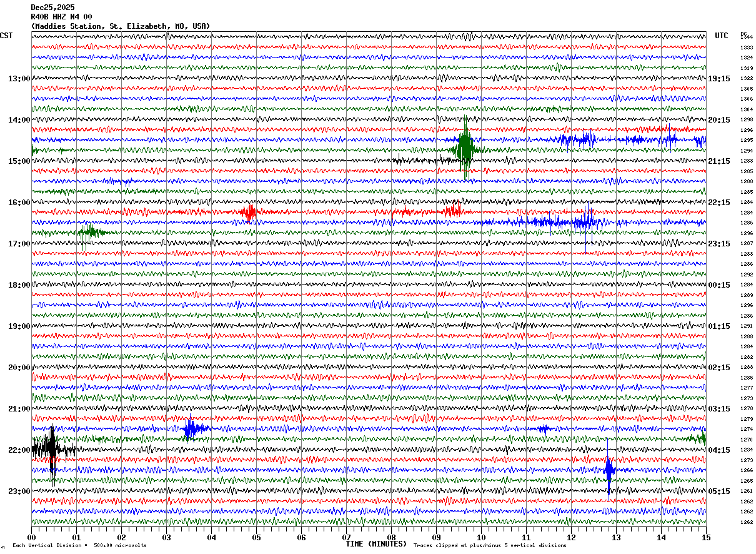Click station code text R40B HHZ N4 00
This screenshot has width=756, height=554.
click(61, 16)
